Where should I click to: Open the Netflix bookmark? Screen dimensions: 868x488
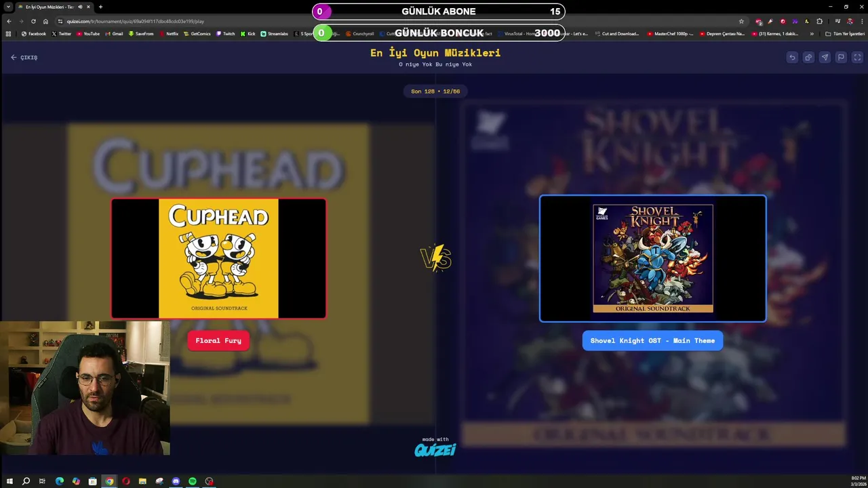pyautogui.click(x=169, y=34)
